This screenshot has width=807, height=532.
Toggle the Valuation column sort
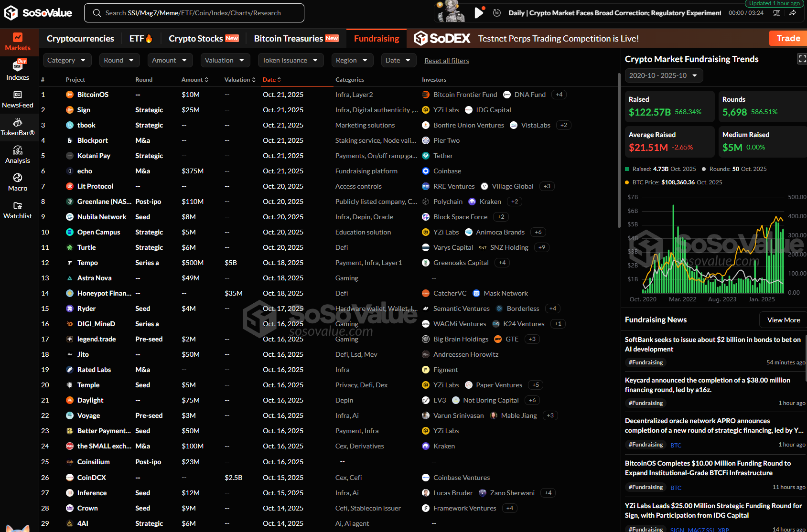[240, 80]
